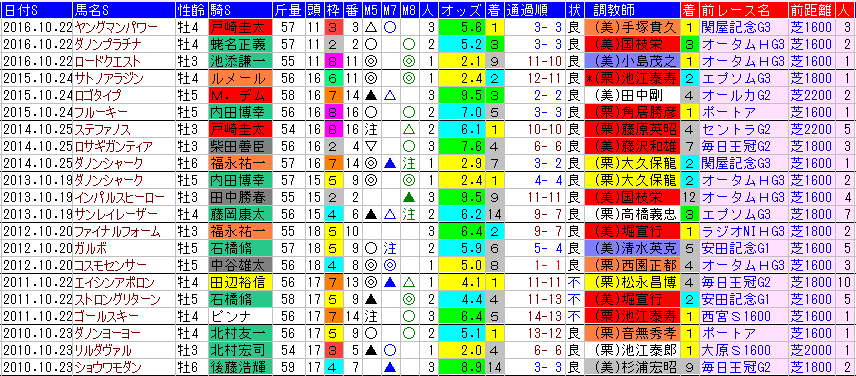Click jockey cell 藤岡康太
Viewport: 856px width, 376px height.
pos(239,214)
